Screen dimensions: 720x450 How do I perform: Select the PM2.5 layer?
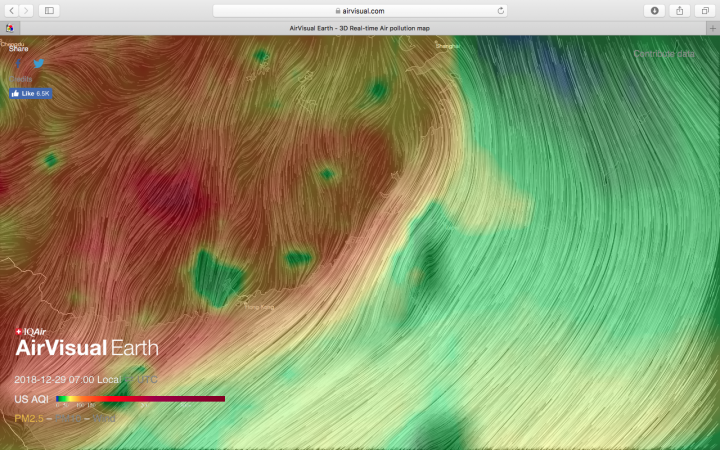click(x=29, y=418)
